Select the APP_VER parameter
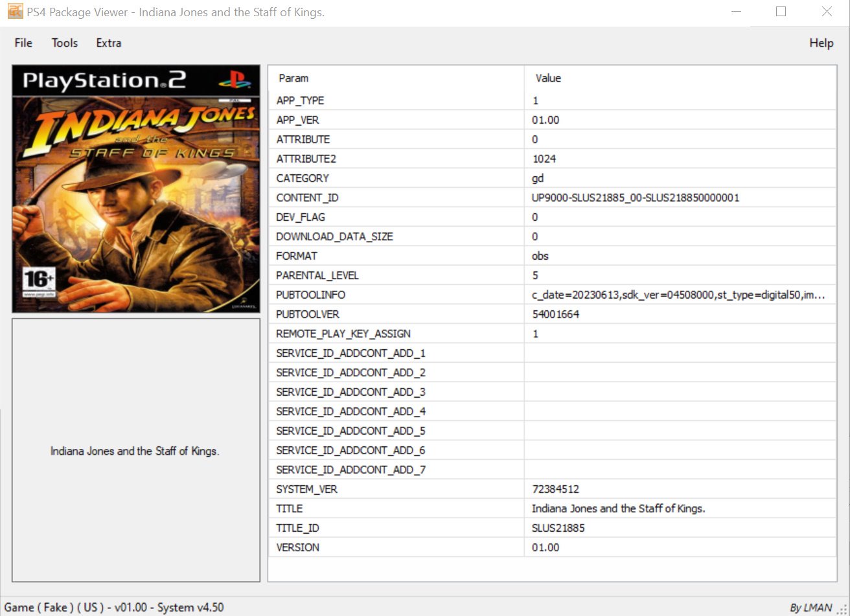This screenshot has height=616, width=850. (x=297, y=120)
